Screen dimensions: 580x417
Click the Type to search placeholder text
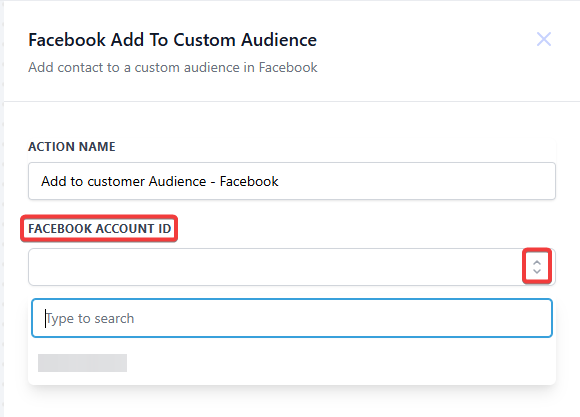(90, 319)
